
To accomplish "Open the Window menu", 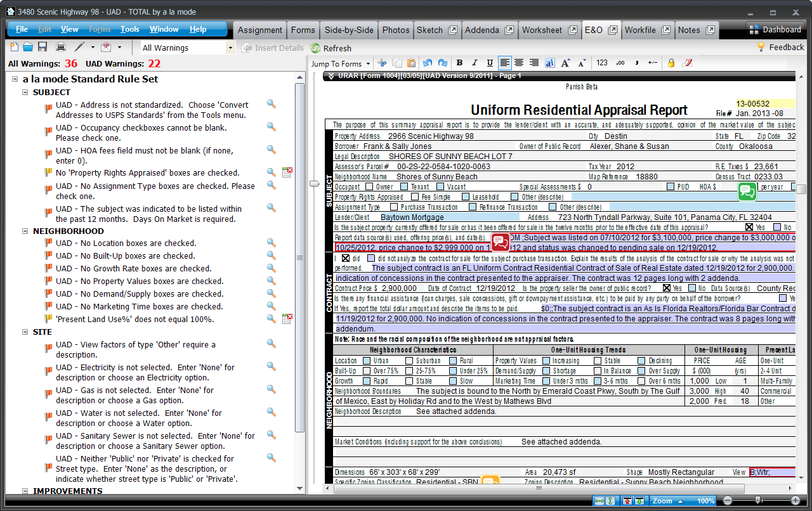I will [164, 29].
